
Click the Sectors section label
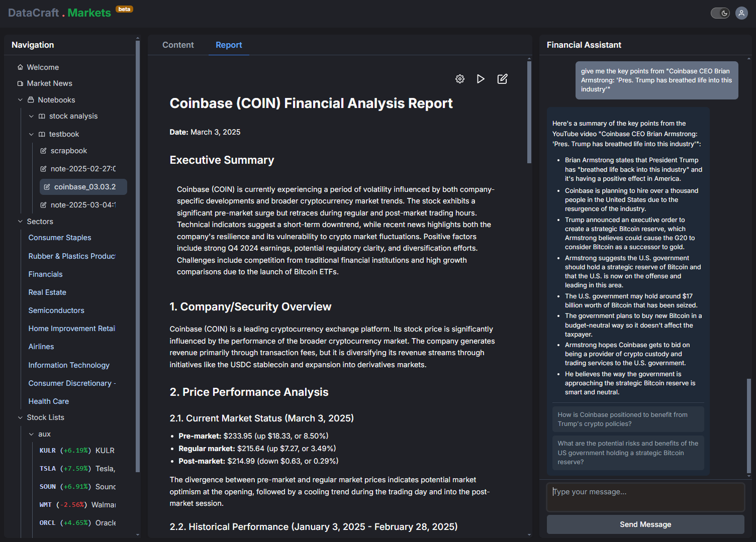[40, 222]
